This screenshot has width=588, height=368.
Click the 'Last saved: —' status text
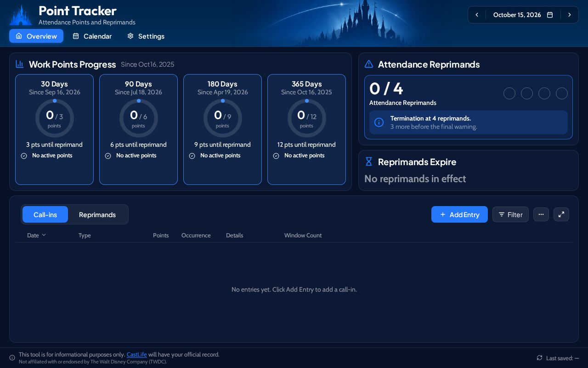(x=563, y=358)
